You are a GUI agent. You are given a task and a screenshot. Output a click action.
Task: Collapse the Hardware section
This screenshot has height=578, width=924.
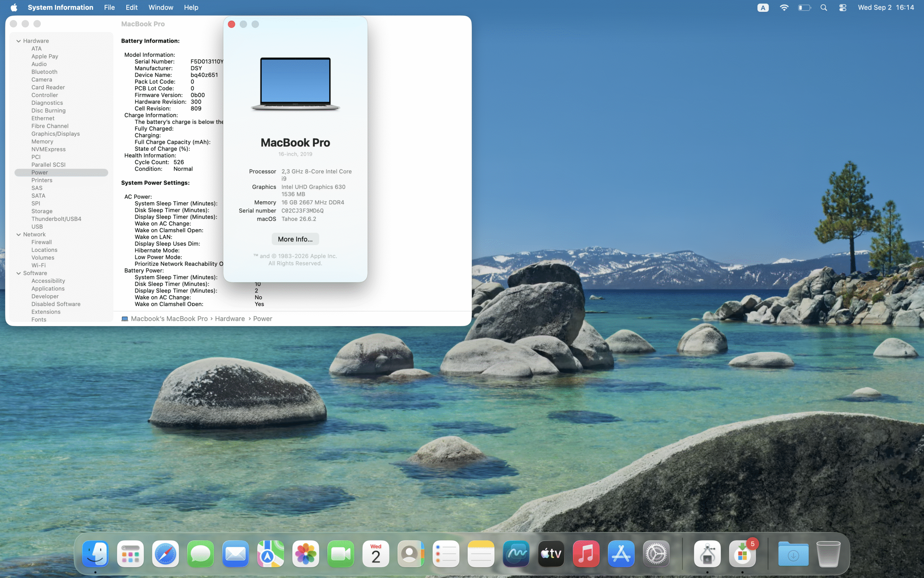(18, 41)
